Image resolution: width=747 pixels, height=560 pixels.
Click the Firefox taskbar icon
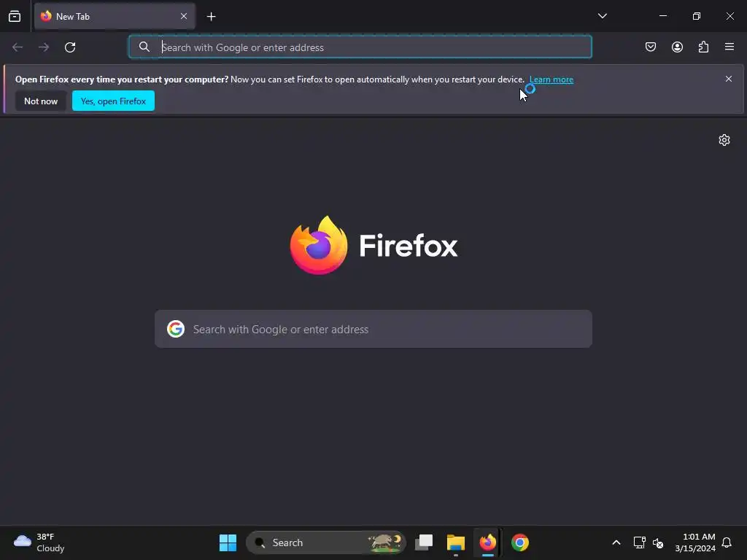[x=488, y=542]
